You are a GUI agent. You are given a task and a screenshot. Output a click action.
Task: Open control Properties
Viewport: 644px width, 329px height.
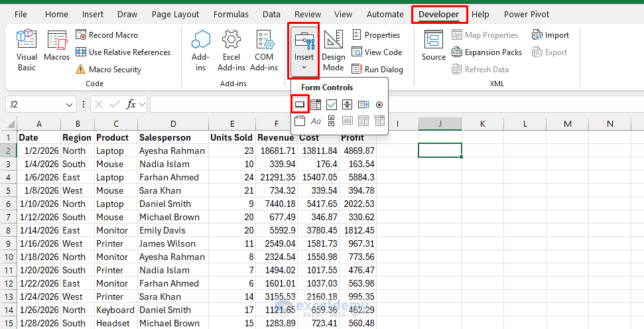(x=376, y=35)
